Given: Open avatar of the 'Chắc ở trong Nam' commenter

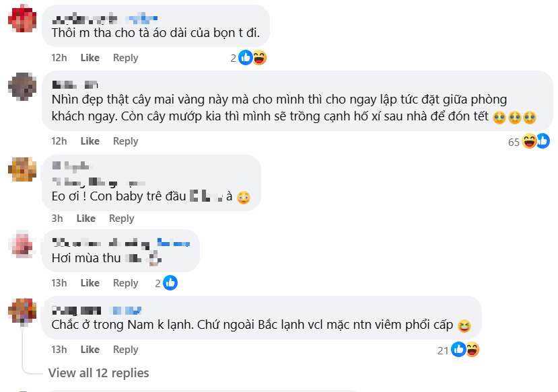Looking at the screenshot, I should tap(22, 310).
